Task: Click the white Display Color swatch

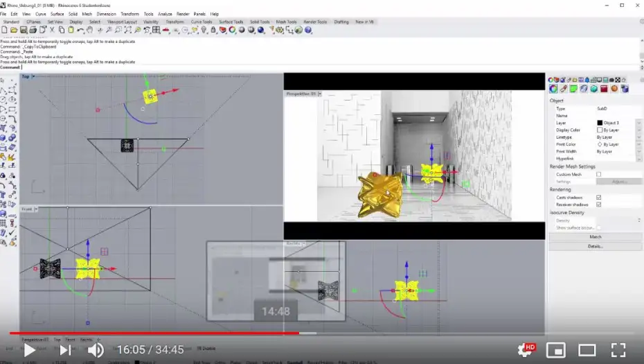Action: pos(600,130)
